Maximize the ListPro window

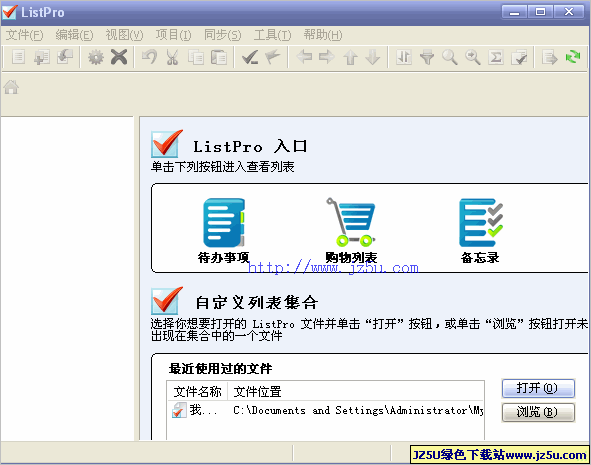(x=540, y=12)
